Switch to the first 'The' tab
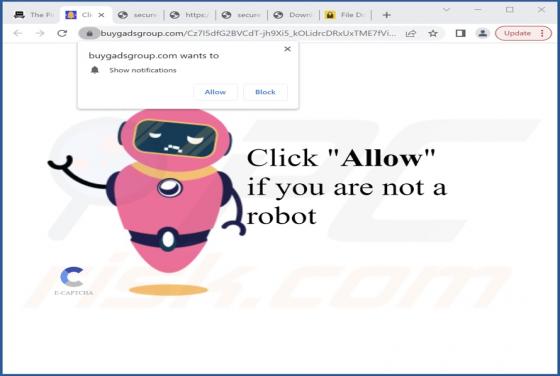The height and width of the screenshot is (376, 560). pyautogui.click(x=34, y=15)
